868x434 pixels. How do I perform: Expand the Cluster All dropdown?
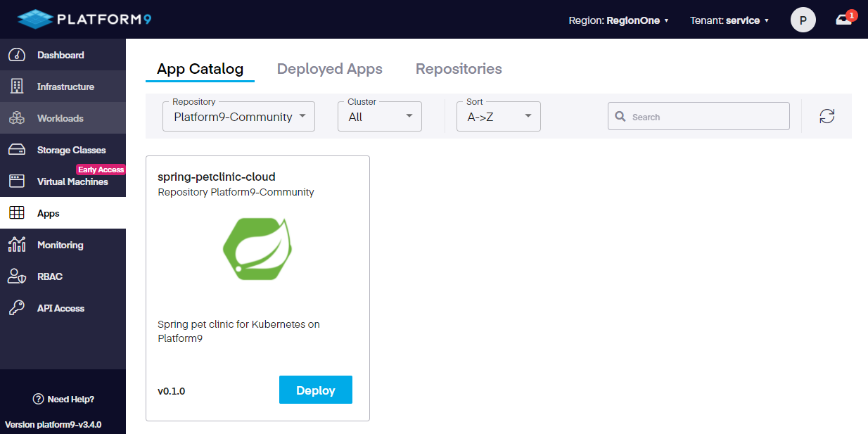coord(380,117)
